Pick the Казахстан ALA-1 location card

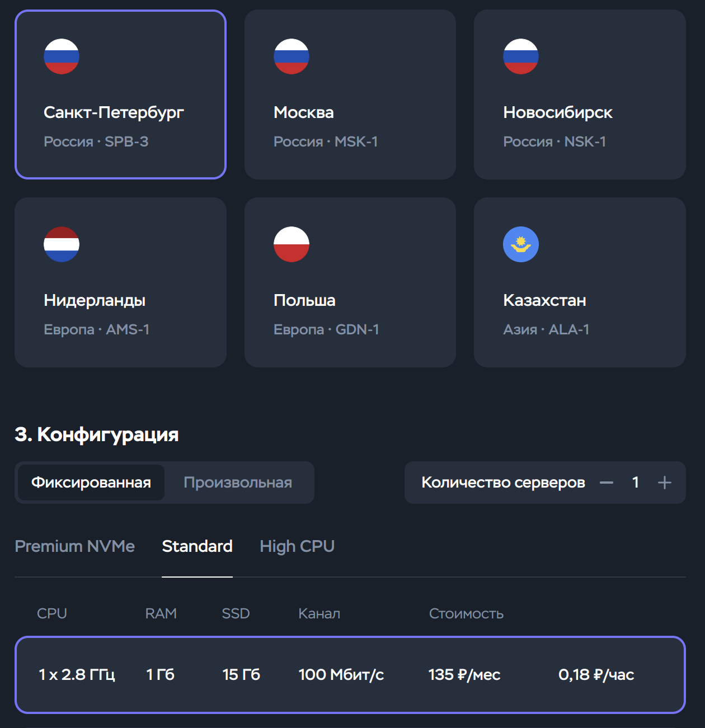[x=580, y=282]
